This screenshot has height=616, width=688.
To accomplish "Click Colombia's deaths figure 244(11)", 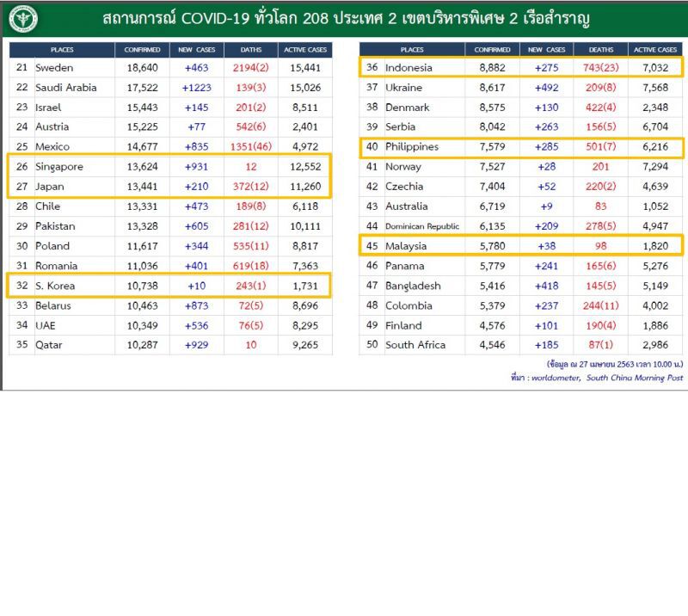I will tap(600, 305).
